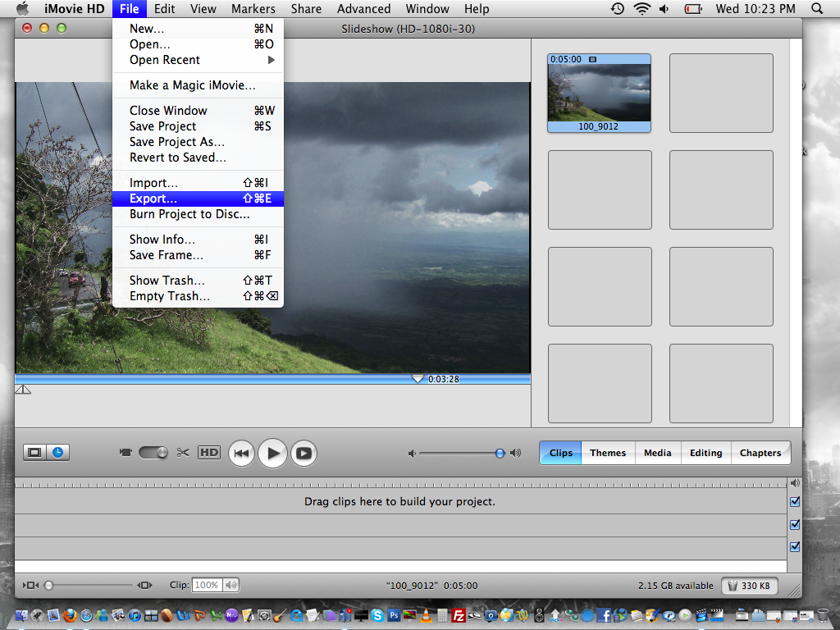
Task: Click the "2.15 GB available" status text
Action: coord(676,586)
